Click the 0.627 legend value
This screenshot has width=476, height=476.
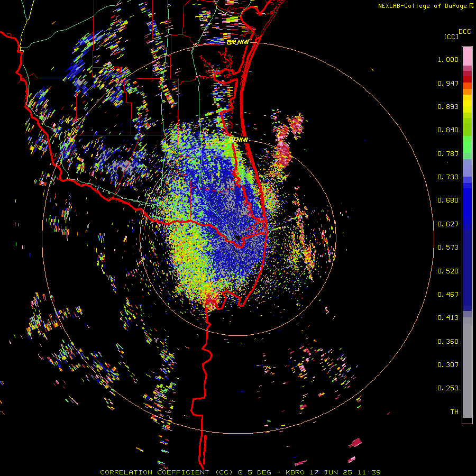coord(448,224)
